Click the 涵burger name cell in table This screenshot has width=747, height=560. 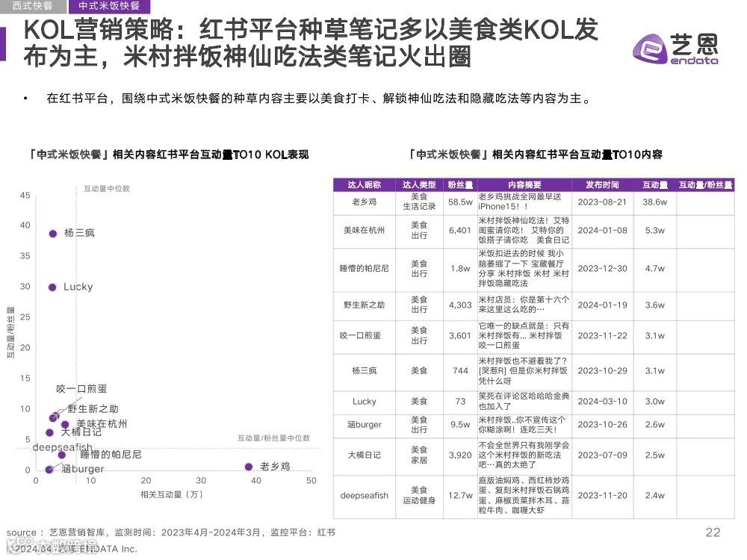(364, 425)
